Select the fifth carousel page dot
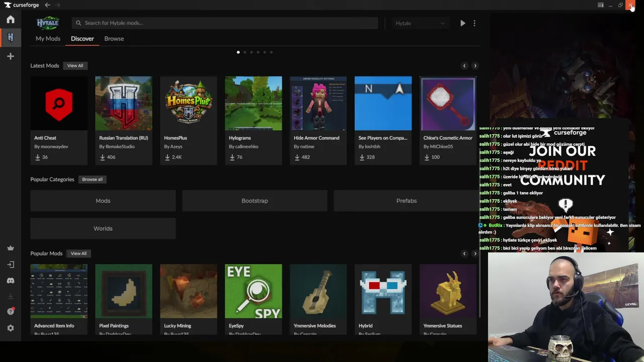This screenshot has width=644, height=362. (265, 52)
